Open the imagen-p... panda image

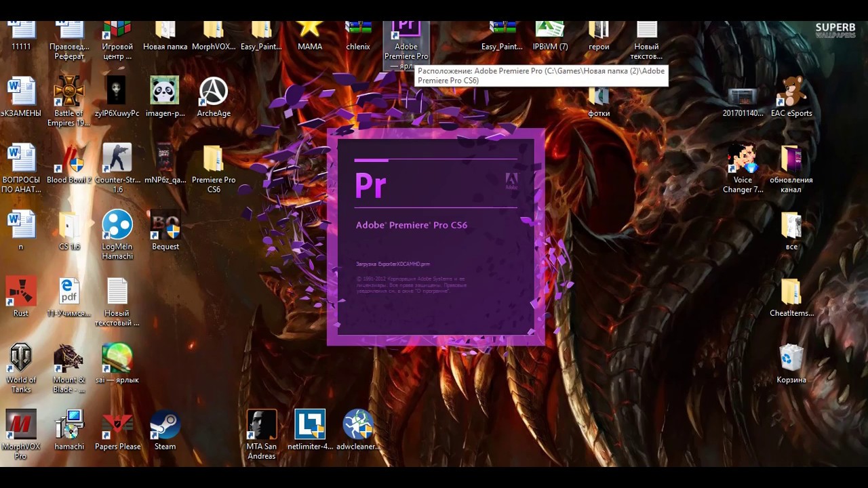pyautogui.click(x=165, y=97)
